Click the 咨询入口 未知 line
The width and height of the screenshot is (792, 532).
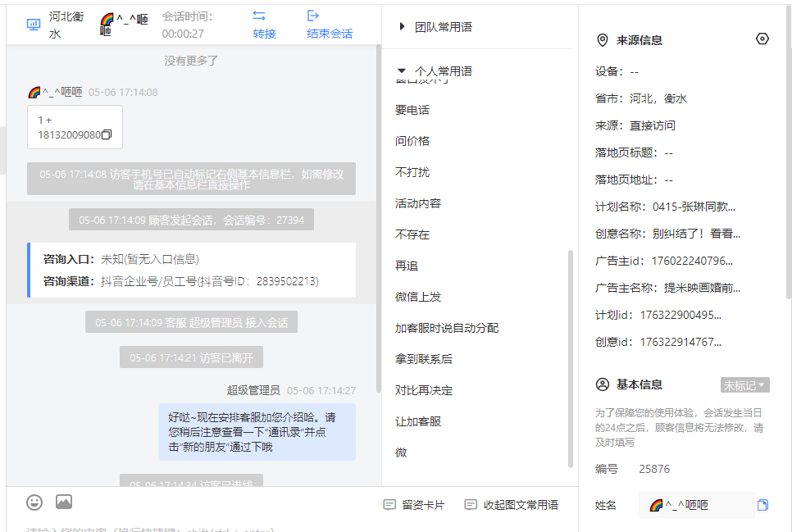click(121, 259)
